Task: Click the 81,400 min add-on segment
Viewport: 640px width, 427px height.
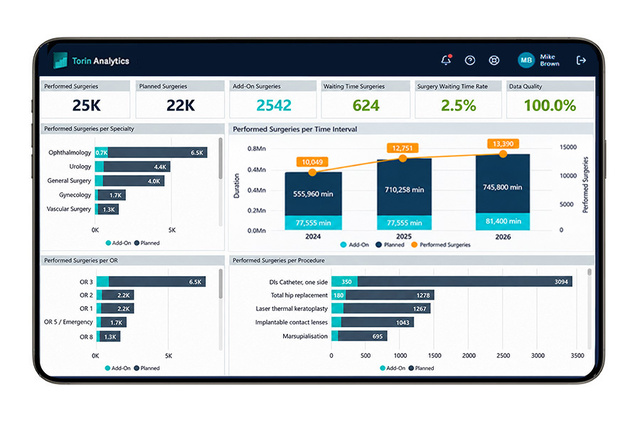Action: [503, 221]
